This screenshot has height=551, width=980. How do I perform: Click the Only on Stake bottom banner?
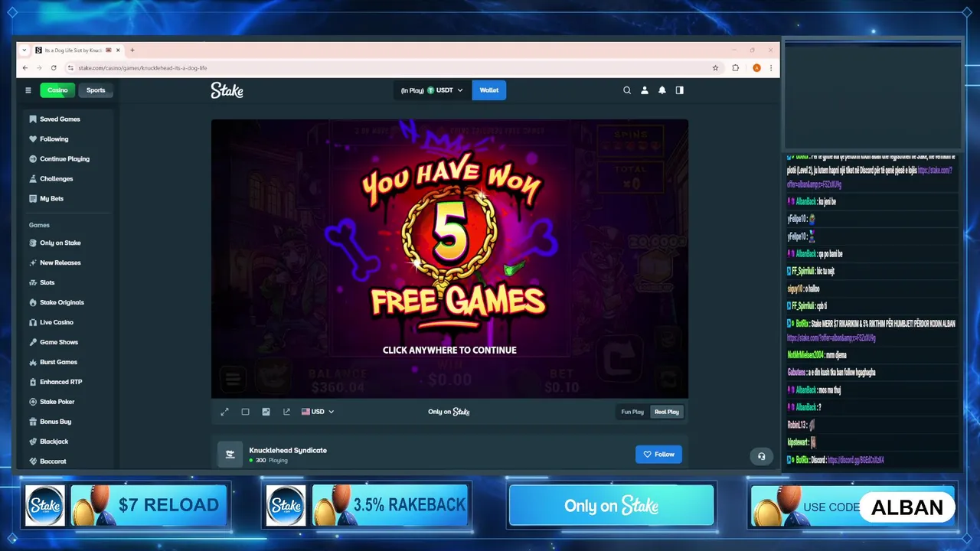(x=611, y=506)
